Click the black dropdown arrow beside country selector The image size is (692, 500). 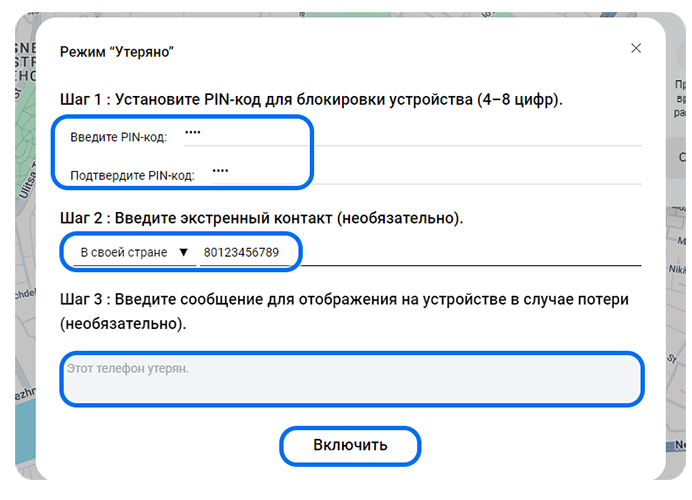183,253
